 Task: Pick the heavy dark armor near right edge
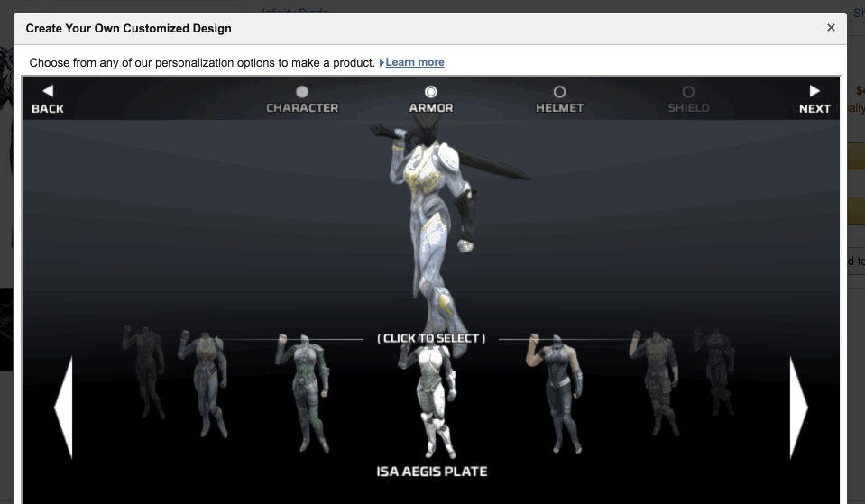pos(656,383)
